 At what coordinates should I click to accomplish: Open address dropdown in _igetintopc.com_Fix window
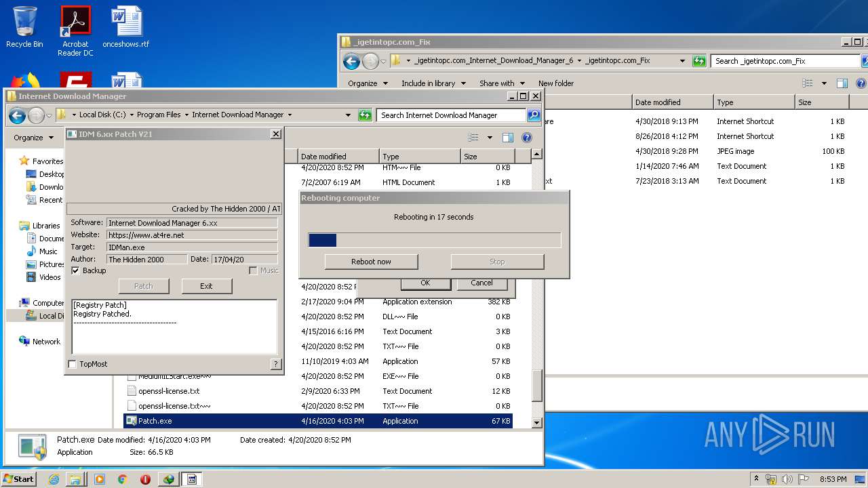tap(682, 61)
